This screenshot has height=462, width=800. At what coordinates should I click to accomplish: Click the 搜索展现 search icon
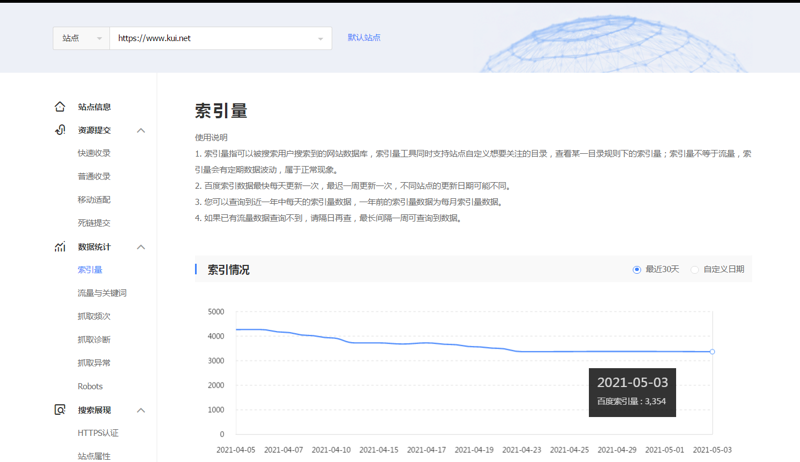pyautogui.click(x=60, y=410)
